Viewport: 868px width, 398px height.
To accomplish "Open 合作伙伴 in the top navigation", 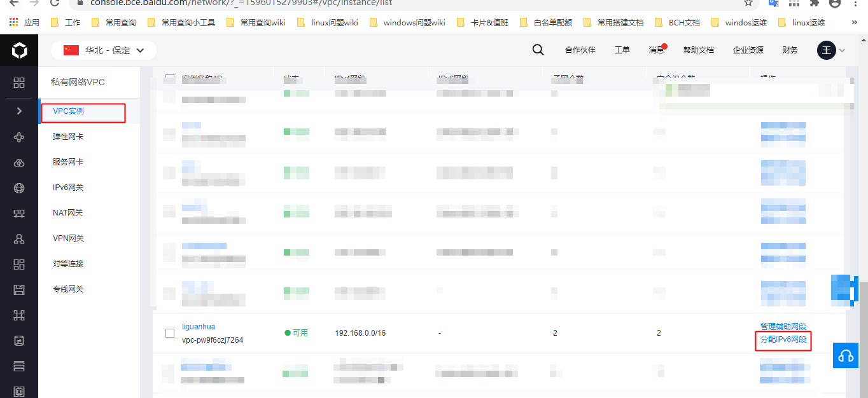I will click(x=580, y=50).
